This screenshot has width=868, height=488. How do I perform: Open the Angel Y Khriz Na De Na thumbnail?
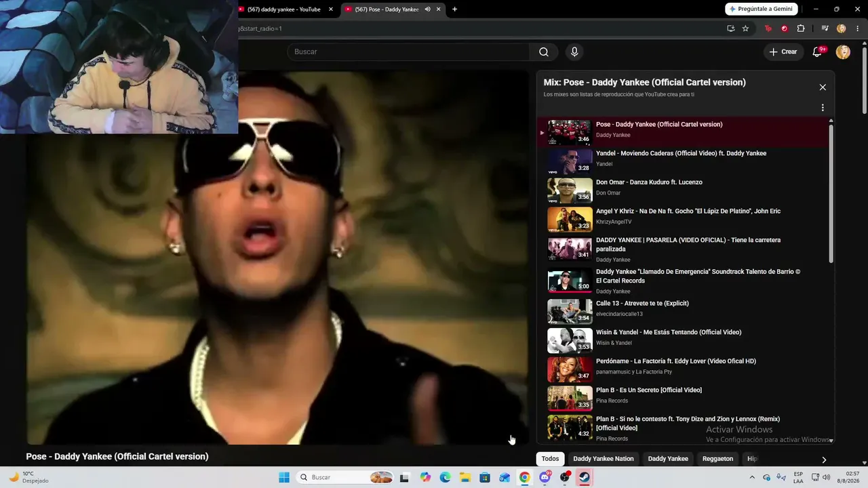(570, 220)
